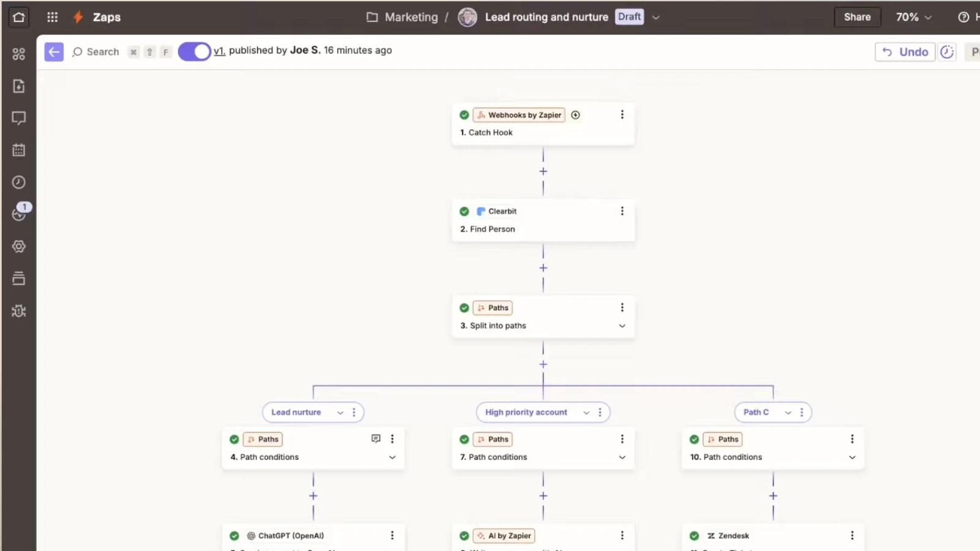Open the Lead nurture path dropdown

click(341, 413)
